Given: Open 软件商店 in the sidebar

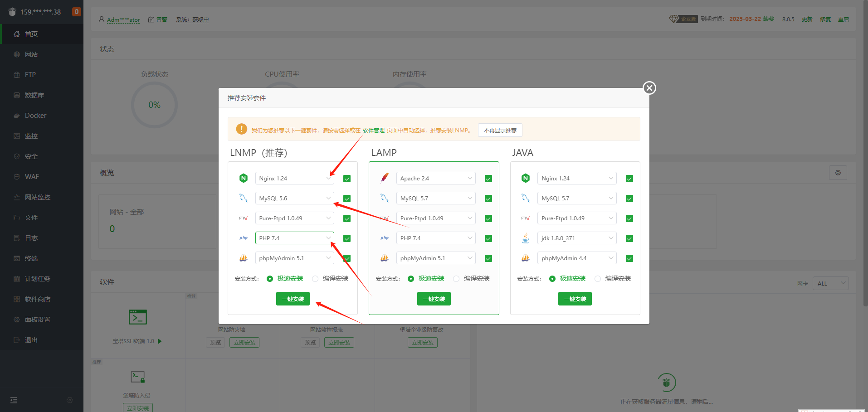Looking at the screenshot, I should [x=42, y=299].
